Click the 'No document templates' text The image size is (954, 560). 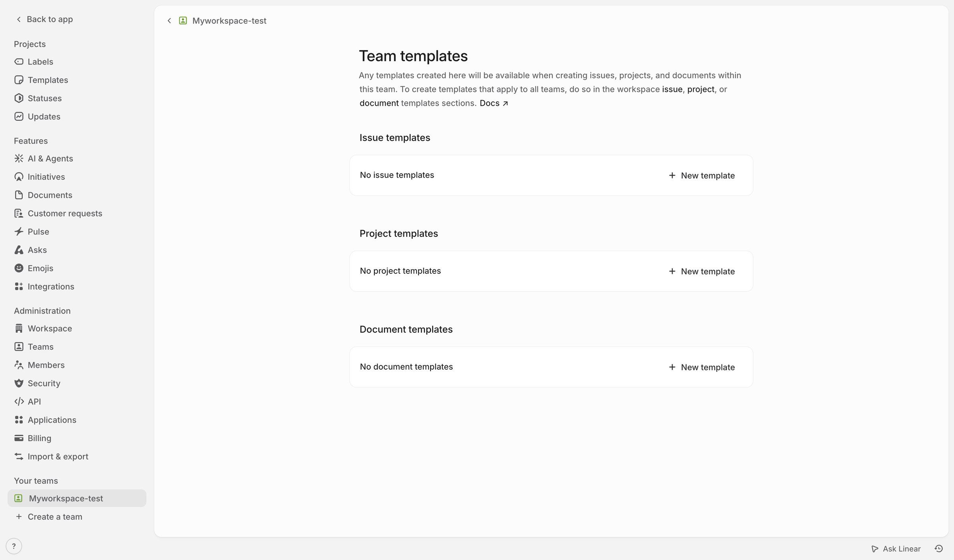[x=406, y=366]
